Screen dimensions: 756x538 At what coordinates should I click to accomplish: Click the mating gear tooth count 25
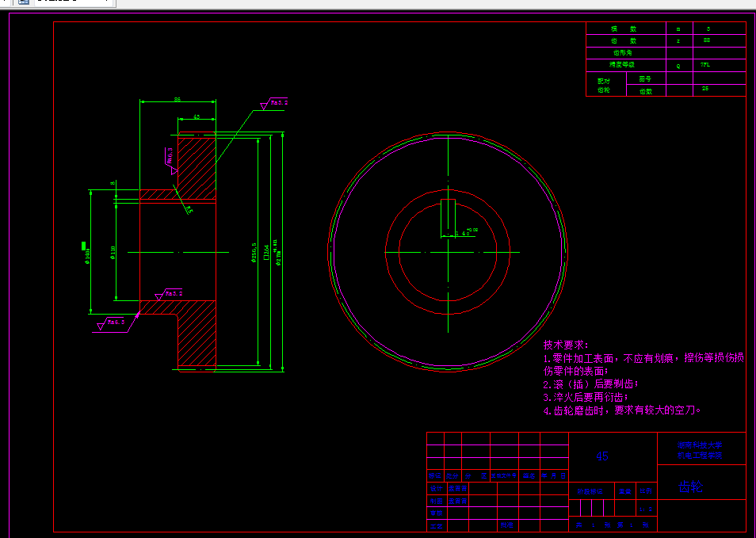(705, 89)
